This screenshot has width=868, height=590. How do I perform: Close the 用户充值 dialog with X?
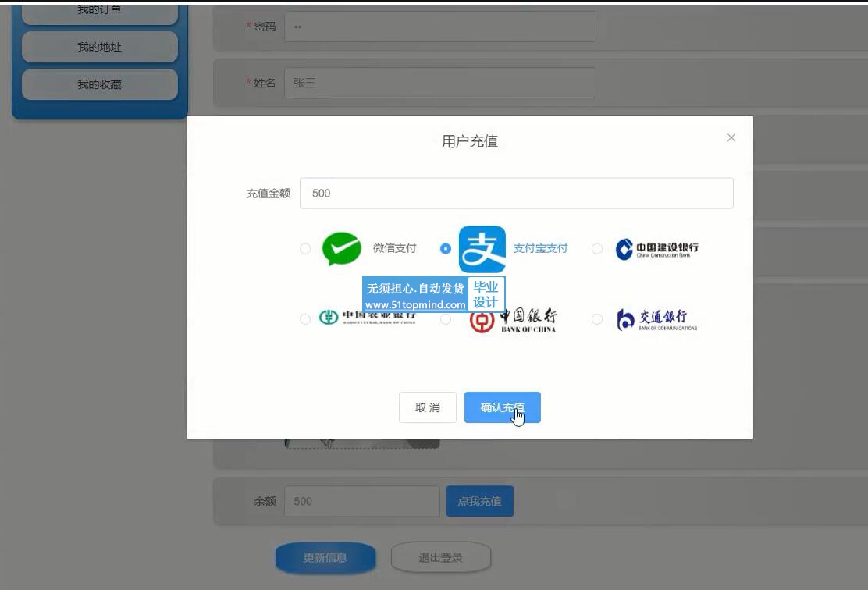[731, 138]
